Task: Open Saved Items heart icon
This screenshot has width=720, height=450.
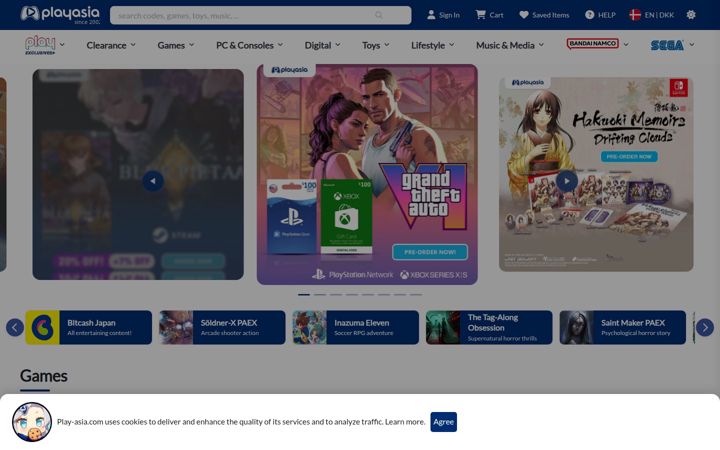Action: [x=523, y=15]
